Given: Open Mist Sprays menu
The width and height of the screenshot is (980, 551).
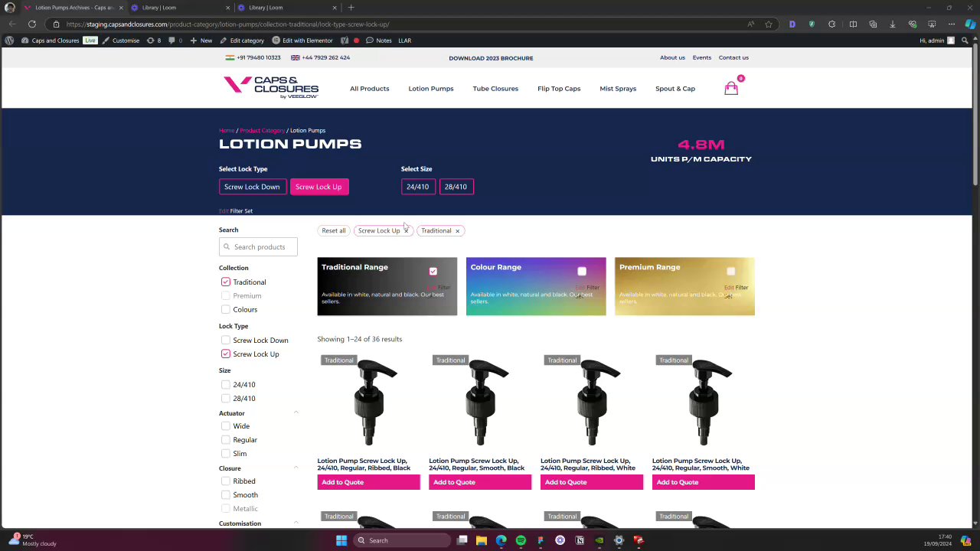Looking at the screenshot, I should tap(618, 89).
